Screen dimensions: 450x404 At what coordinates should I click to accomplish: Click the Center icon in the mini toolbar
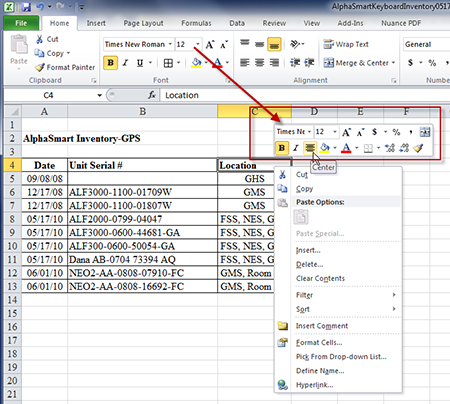[310, 148]
